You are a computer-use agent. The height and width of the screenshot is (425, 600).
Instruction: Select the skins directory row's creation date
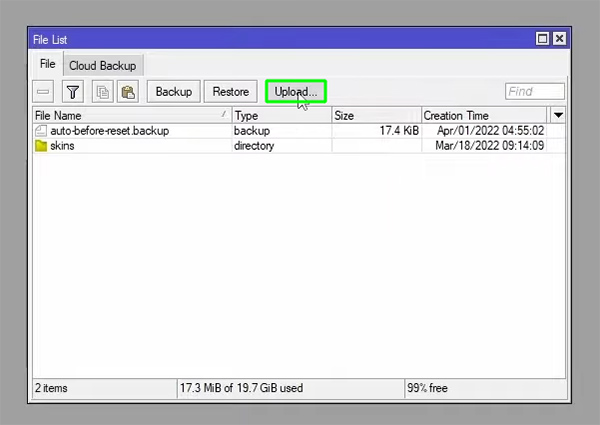point(489,146)
